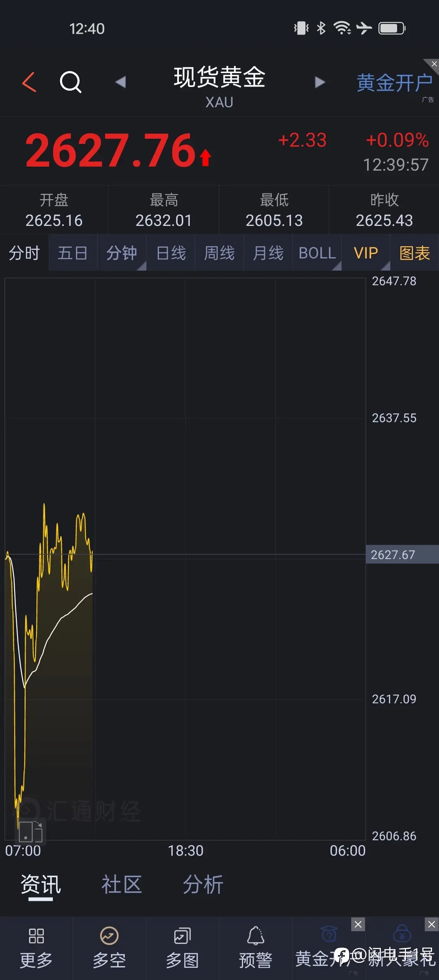Open search with magnifier icon
This screenshot has width=439, height=980.
(x=71, y=82)
